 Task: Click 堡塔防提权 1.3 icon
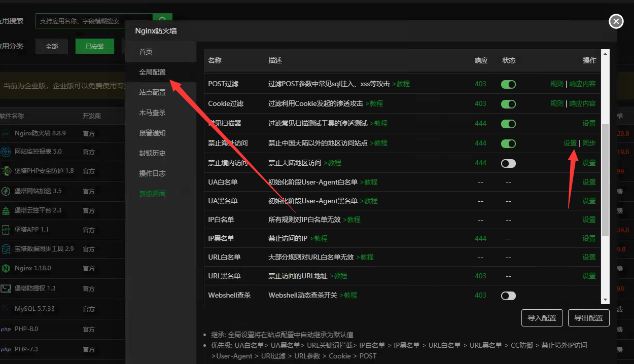6,288
